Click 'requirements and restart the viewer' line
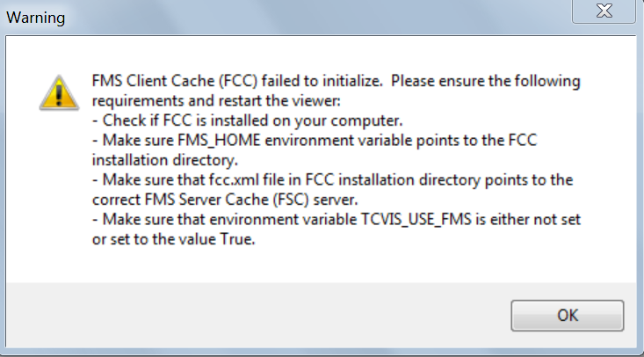Viewport: 644px width, 357px height. pos(216,100)
